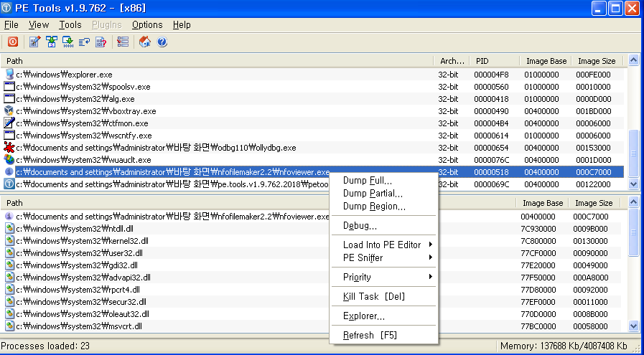Screen dimensions: 644x355
Task: Click the house home page toolbar icon
Action: pos(144,42)
